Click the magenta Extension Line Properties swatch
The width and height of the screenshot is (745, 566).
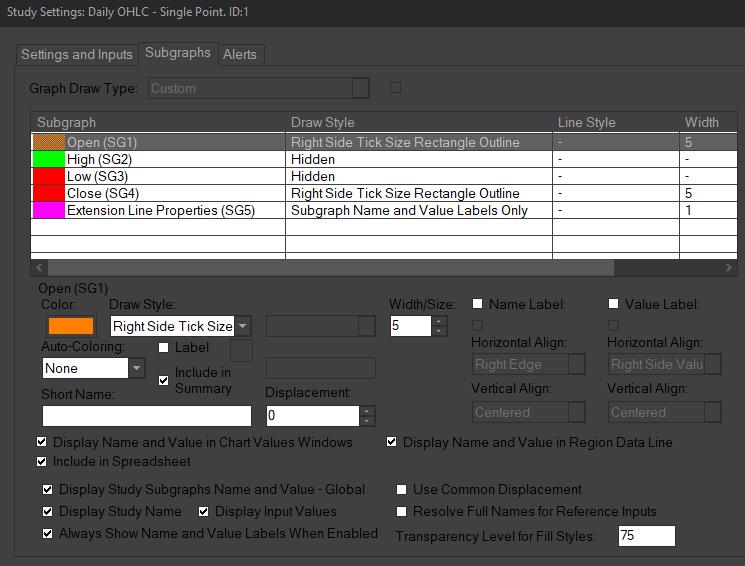click(x=48, y=210)
